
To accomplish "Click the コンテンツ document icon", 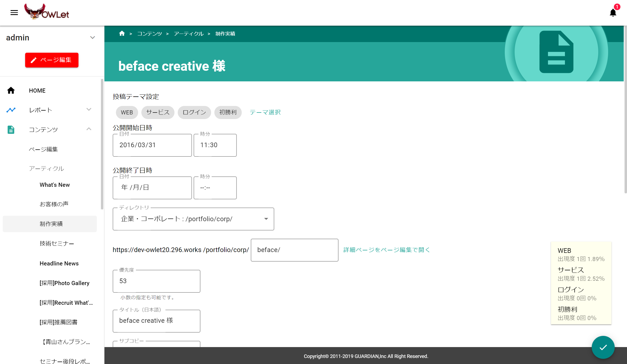I will (x=11, y=129).
